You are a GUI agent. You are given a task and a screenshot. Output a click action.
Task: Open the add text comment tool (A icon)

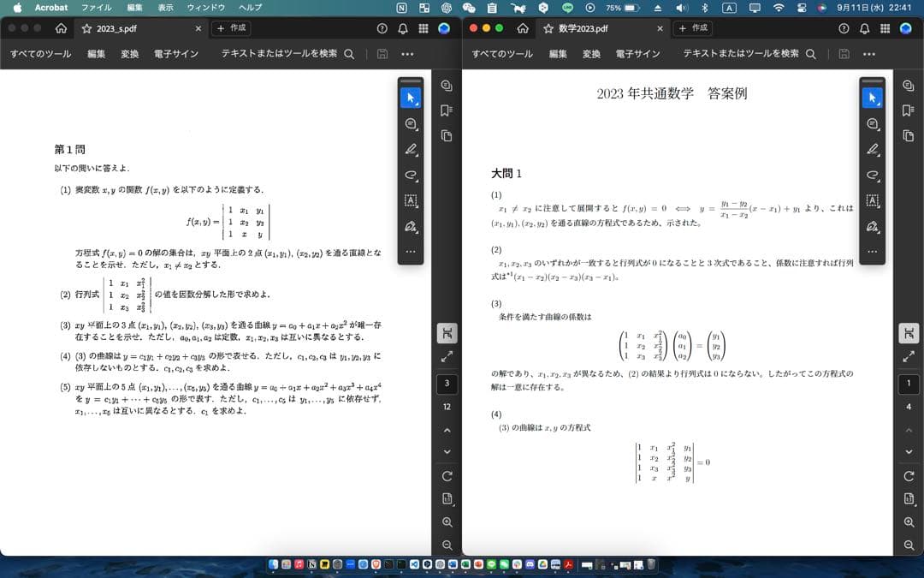(411, 200)
